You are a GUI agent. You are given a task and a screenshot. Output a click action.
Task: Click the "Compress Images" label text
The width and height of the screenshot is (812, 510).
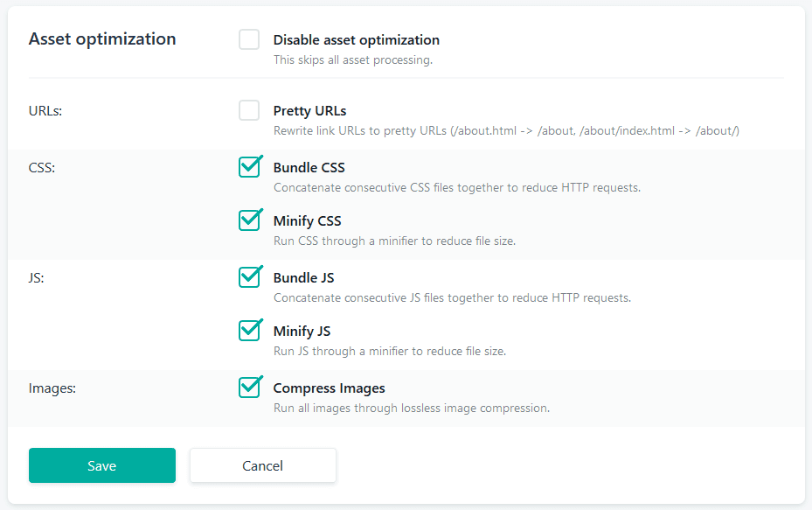tap(329, 388)
